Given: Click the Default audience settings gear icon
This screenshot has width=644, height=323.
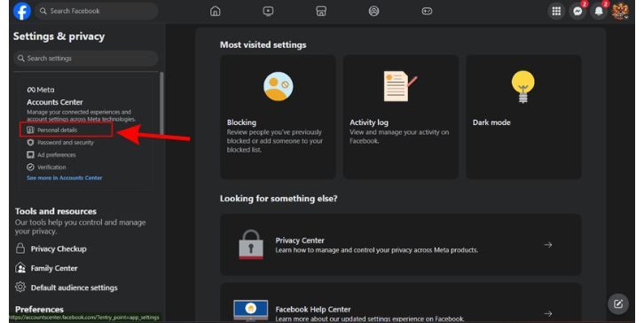Looking at the screenshot, I should (x=20, y=287).
